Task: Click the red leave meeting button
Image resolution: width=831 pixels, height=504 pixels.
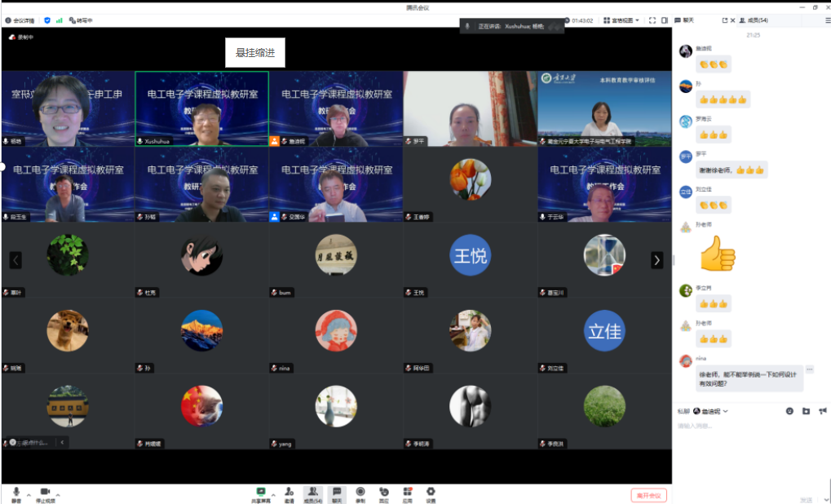Action: click(x=648, y=496)
